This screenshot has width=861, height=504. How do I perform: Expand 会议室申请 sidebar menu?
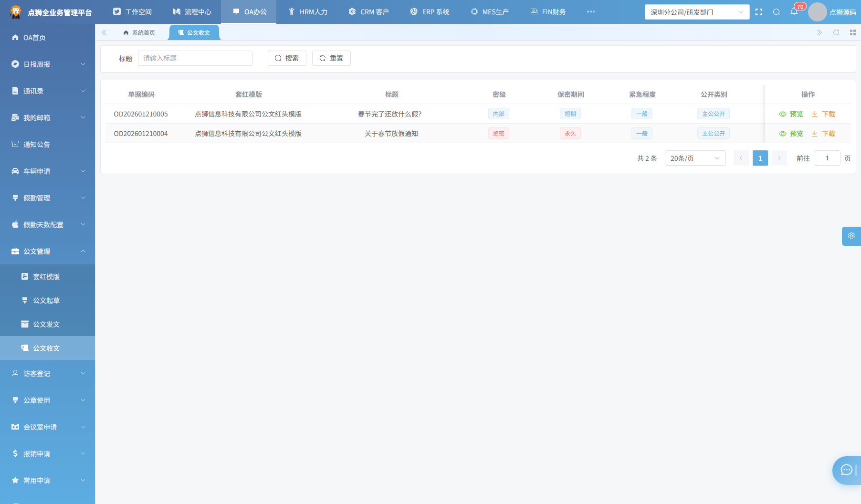(47, 427)
